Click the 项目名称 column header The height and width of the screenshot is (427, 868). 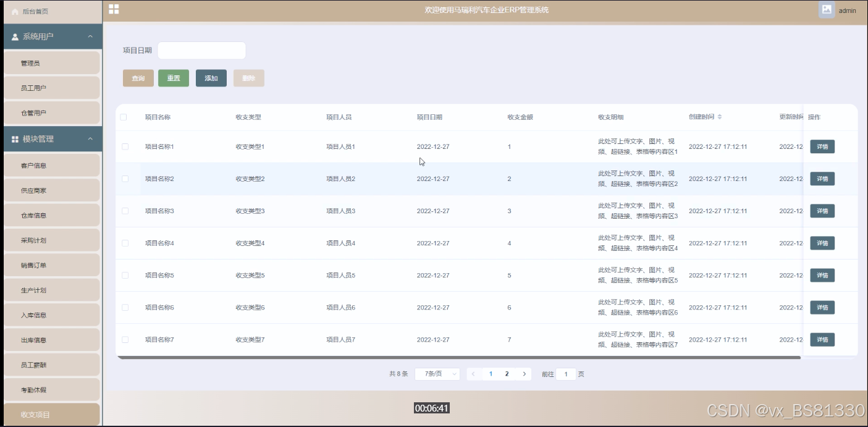[158, 117]
